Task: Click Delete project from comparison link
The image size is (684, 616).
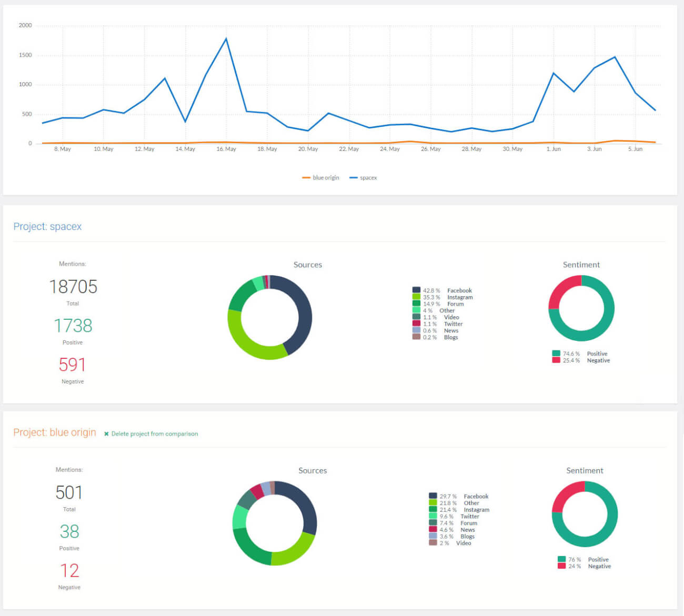Action: point(155,434)
